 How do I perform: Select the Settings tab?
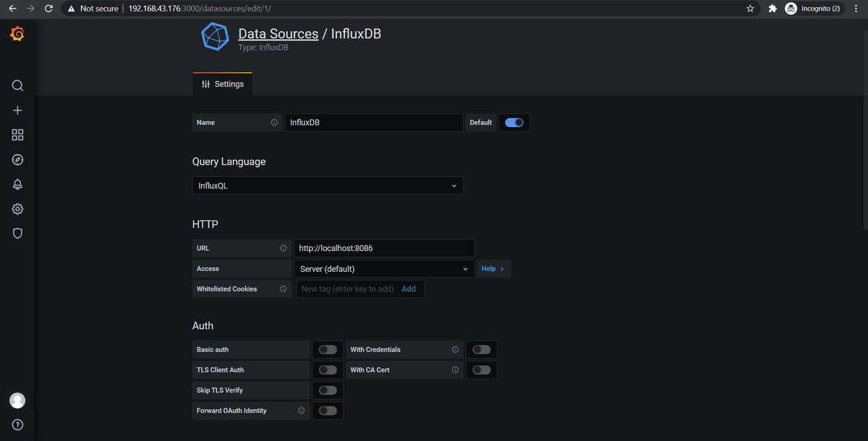click(x=222, y=84)
